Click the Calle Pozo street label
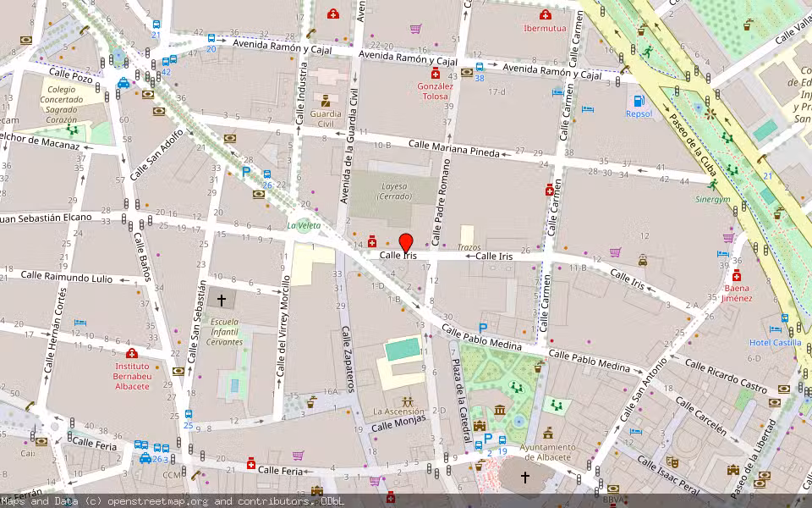812x508 pixels. click(70, 75)
